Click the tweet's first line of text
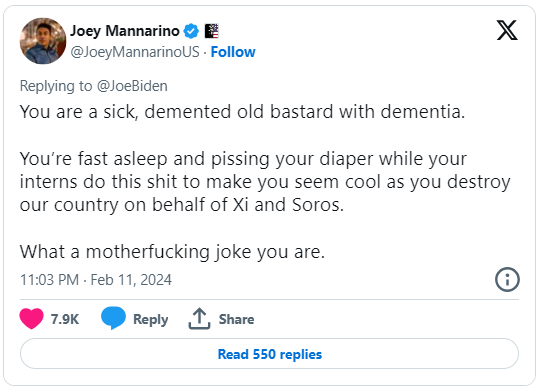This screenshot has width=538, height=390. click(242, 112)
